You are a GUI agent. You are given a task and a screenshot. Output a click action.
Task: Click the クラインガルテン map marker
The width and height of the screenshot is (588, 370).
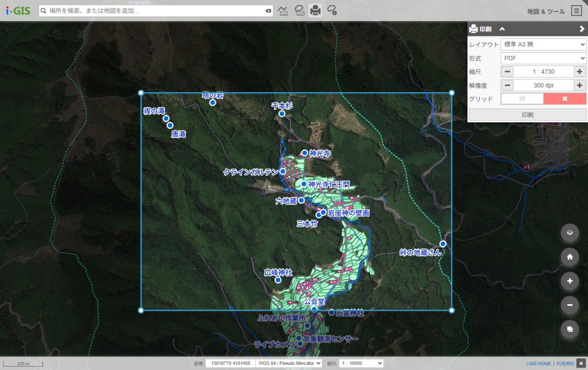coord(283,171)
